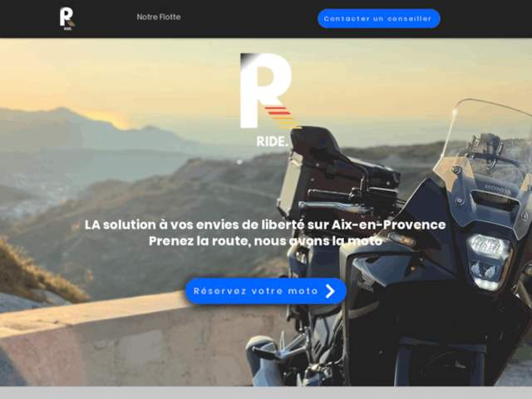The image size is (532, 399).
Task: Click the RIDE. wordmark under the logo
Action: [272, 142]
